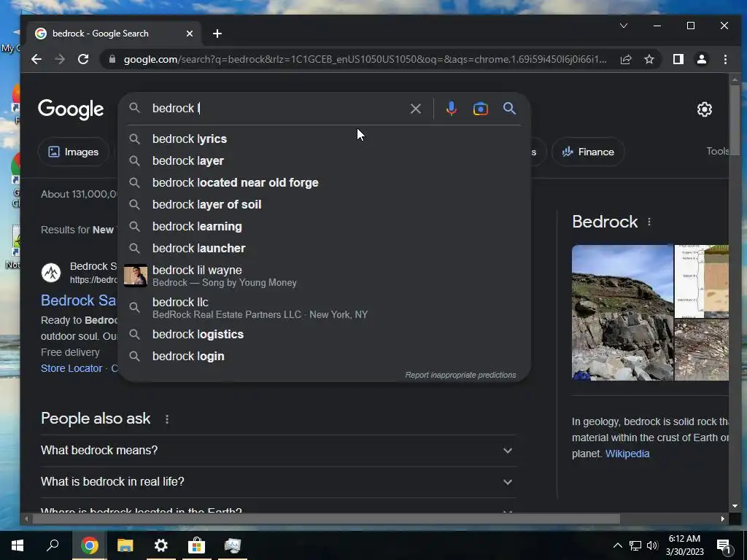Start voice search with microphone icon
The height and width of the screenshot is (560, 747).
(451, 109)
